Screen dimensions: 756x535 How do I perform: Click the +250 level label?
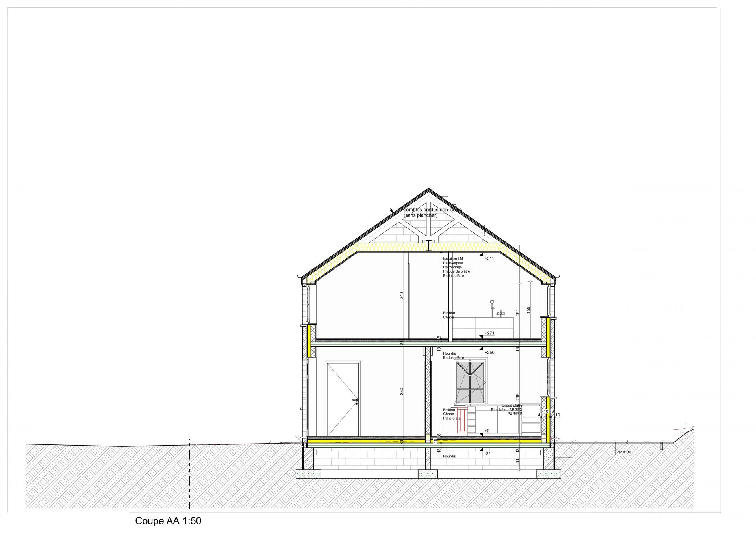click(489, 353)
